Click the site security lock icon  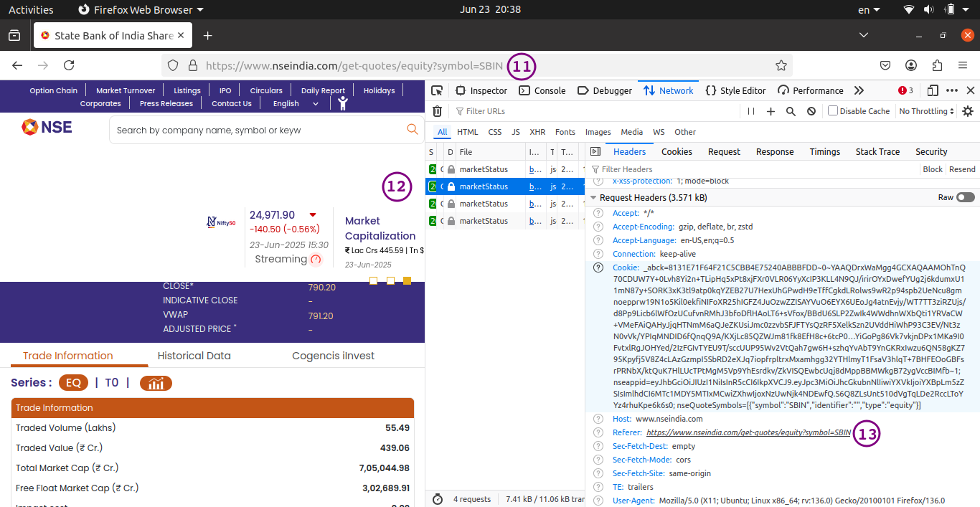pyautogui.click(x=192, y=65)
